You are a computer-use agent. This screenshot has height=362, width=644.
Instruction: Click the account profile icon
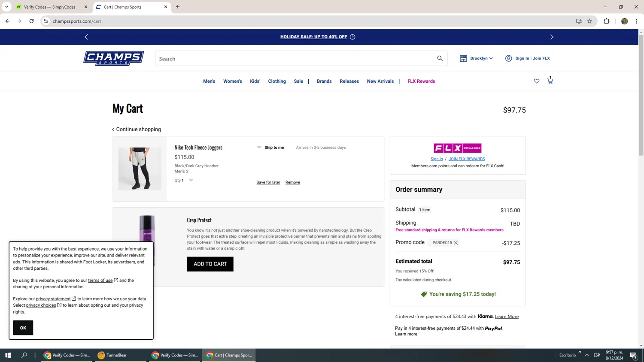coord(508,58)
